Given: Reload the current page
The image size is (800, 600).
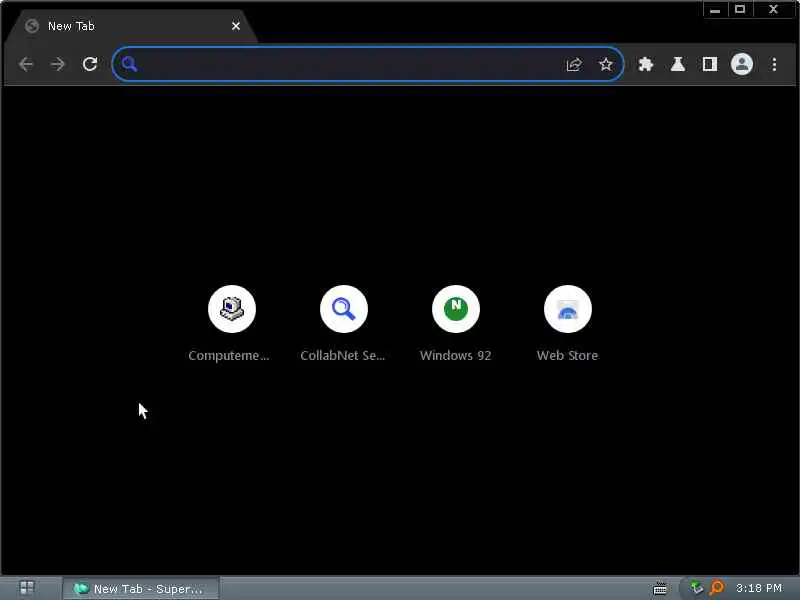Looking at the screenshot, I should 90,64.
